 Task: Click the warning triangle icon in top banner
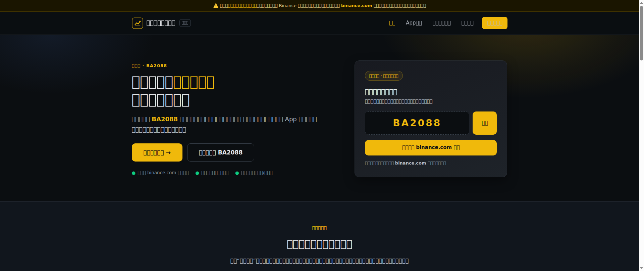216,6
